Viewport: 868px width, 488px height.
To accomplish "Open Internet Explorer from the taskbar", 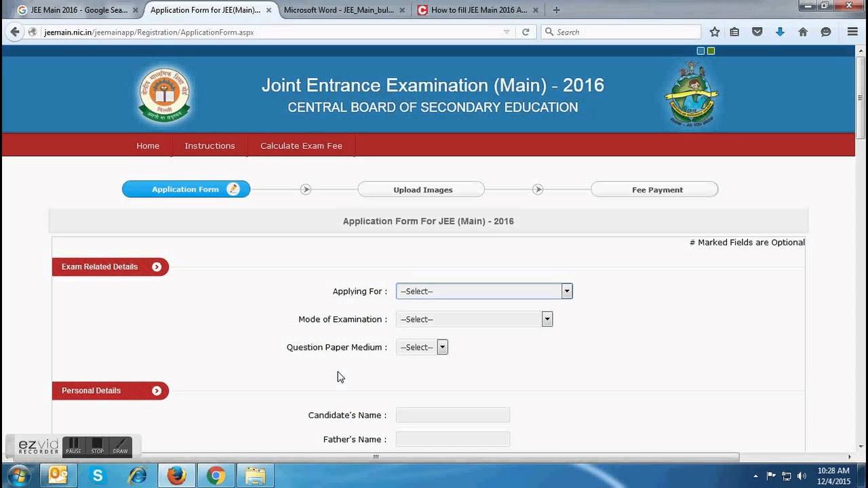I will (x=138, y=476).
